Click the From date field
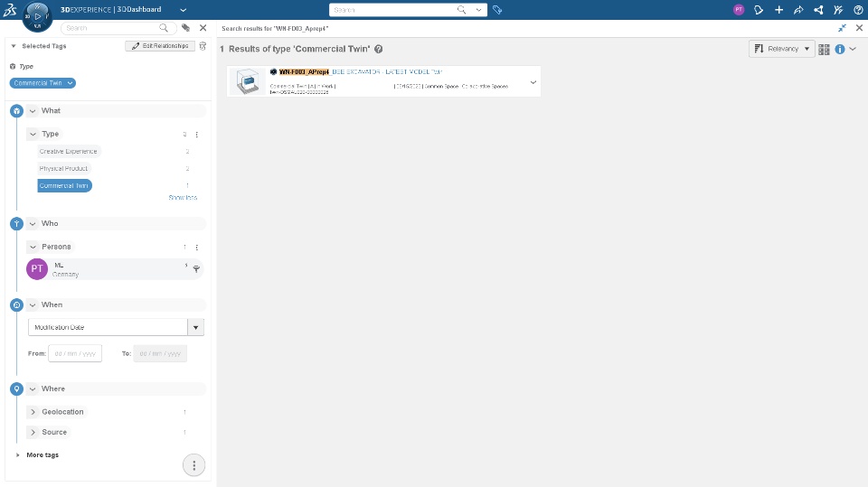The width and height of the screenshot is (868, 487). tap(75, 353)
